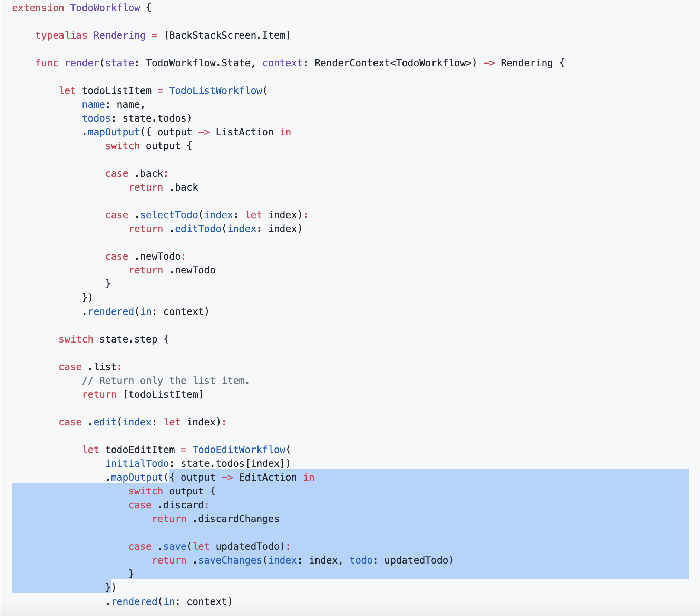Select the initialTodo parameter label

tap(137, 463)
